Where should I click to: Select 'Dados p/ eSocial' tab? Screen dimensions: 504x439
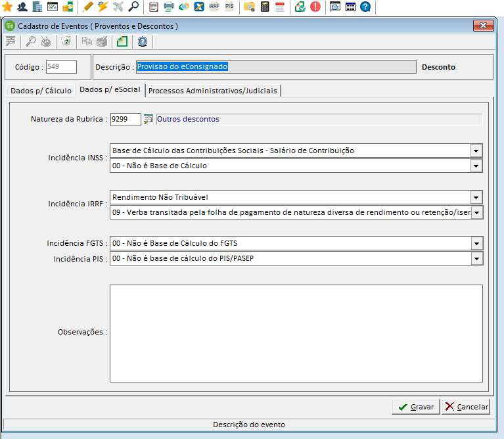[110, 89]
